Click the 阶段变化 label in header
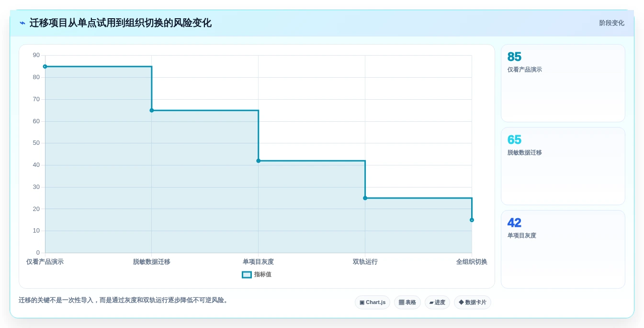Image resolution: width=644 pixels, height=328 pixels. tap(611, 23)
